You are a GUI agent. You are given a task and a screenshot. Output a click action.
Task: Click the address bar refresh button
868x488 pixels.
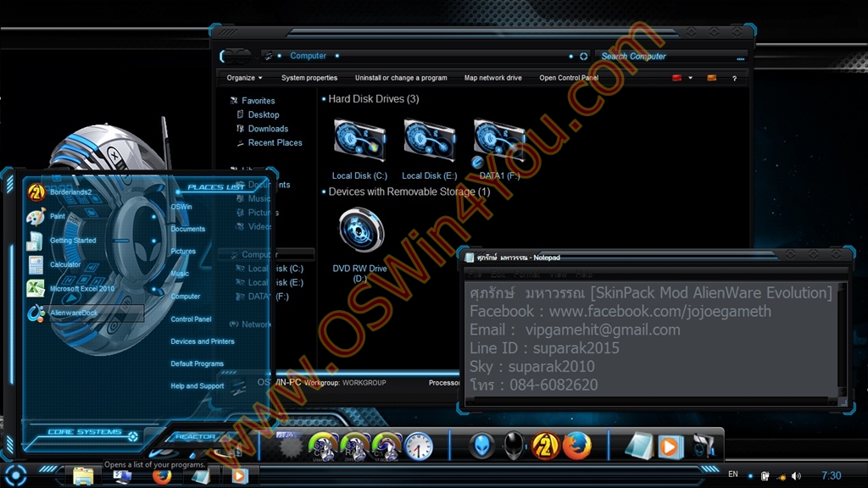(x=583, y=57)
